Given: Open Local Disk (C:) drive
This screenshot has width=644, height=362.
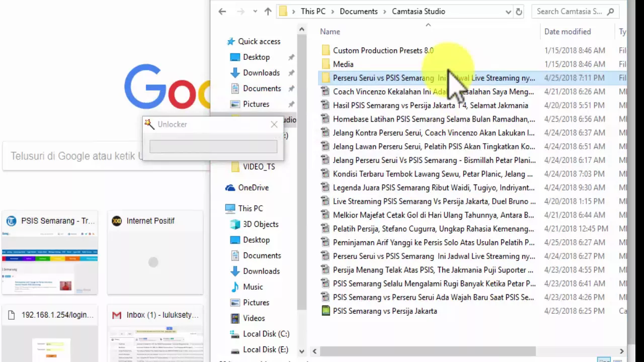Looking at the screenshot, I should pos(266,334).
